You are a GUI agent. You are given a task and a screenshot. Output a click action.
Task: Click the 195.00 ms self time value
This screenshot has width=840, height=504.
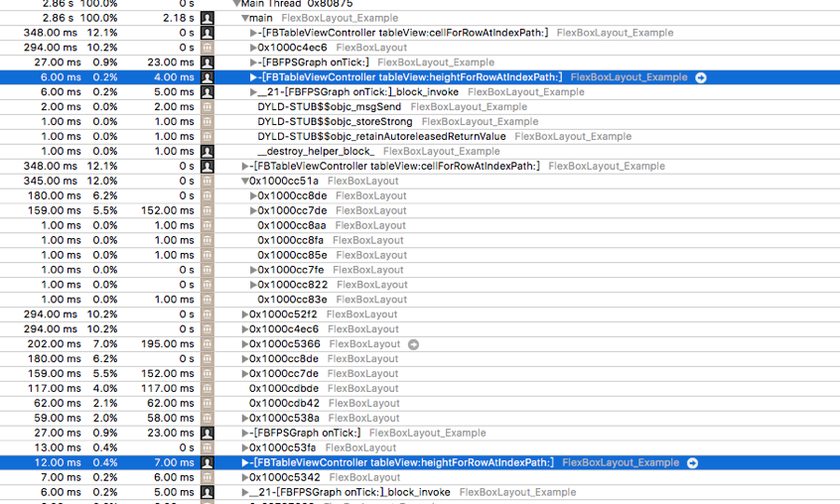(168, 344)
